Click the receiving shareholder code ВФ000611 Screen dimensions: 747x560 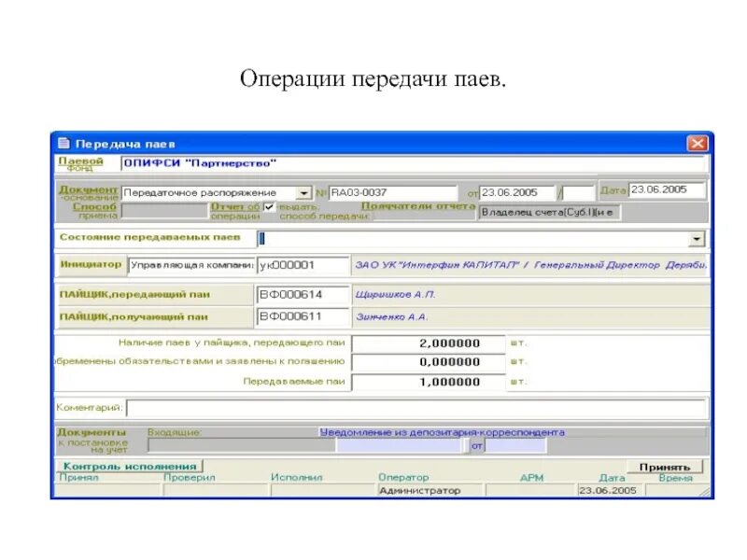coord(303,316)
